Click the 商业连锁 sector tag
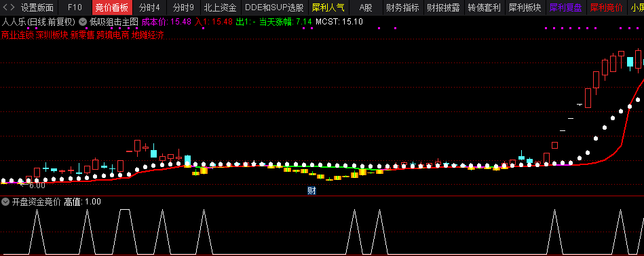 [x=17, y=35]
